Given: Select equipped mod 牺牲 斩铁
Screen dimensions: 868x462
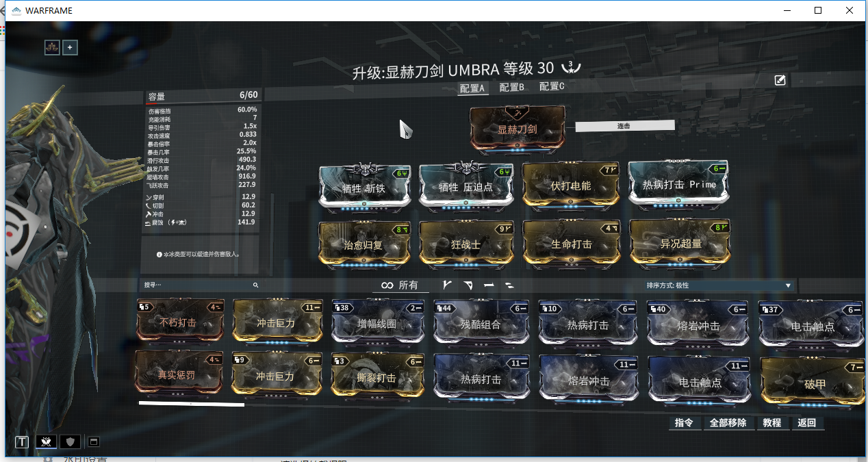Looking at the screenshot, I should (366, 186).
